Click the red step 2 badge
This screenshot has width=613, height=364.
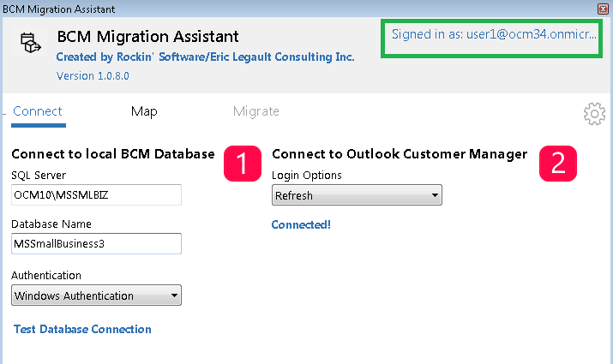click(557, 164)
